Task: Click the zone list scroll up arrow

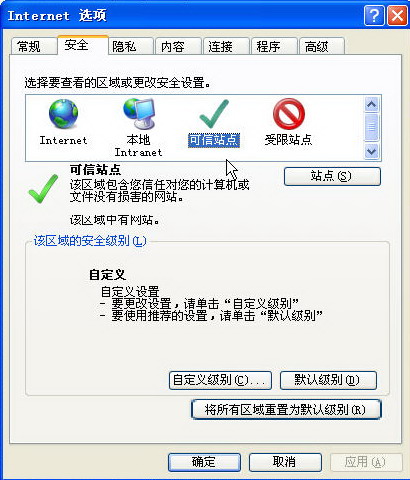Action: point(371,105)
